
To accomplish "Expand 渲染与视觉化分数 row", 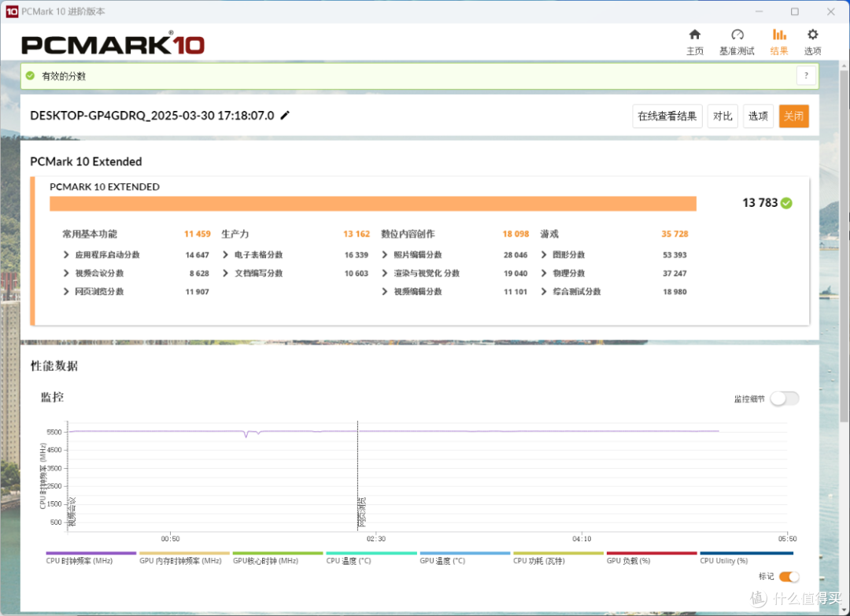I will coord(384,273).
